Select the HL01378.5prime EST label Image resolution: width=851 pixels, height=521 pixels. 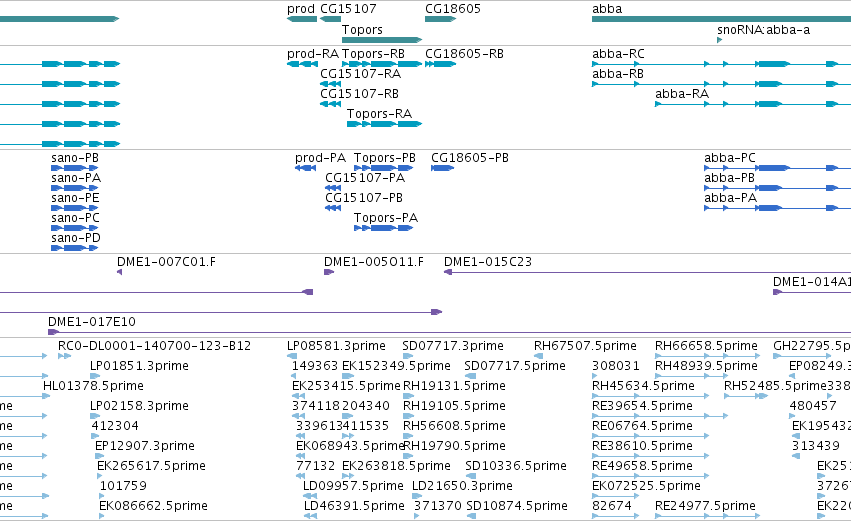click(93, 387)
